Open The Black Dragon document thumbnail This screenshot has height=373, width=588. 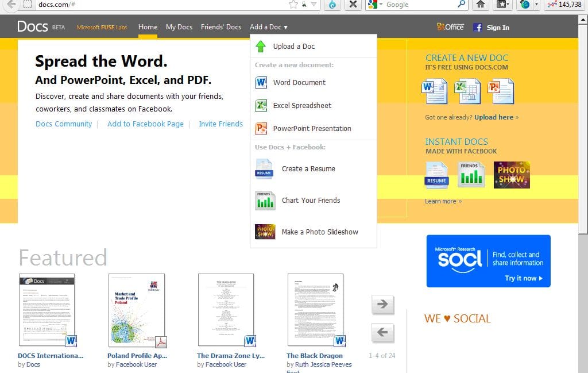pyautogui.click(x=316, y=310)
